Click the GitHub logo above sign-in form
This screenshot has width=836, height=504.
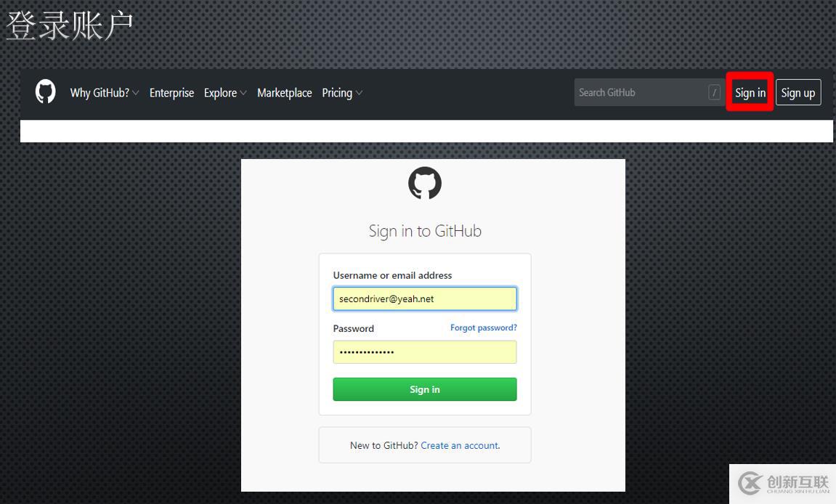[425, 183]
